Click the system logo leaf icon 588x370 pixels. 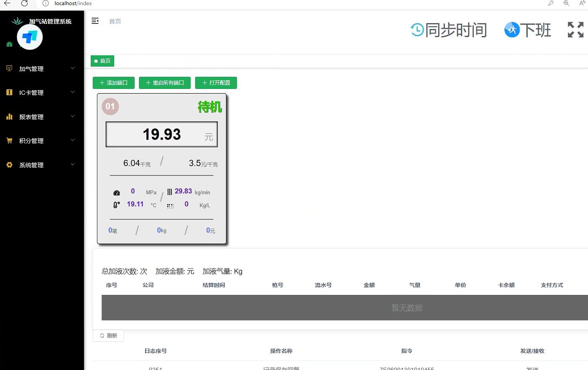[x=17, y=21]
